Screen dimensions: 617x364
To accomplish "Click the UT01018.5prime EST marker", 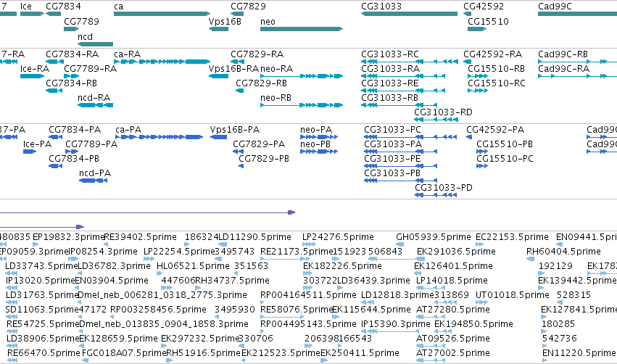I will pos(482,302).
